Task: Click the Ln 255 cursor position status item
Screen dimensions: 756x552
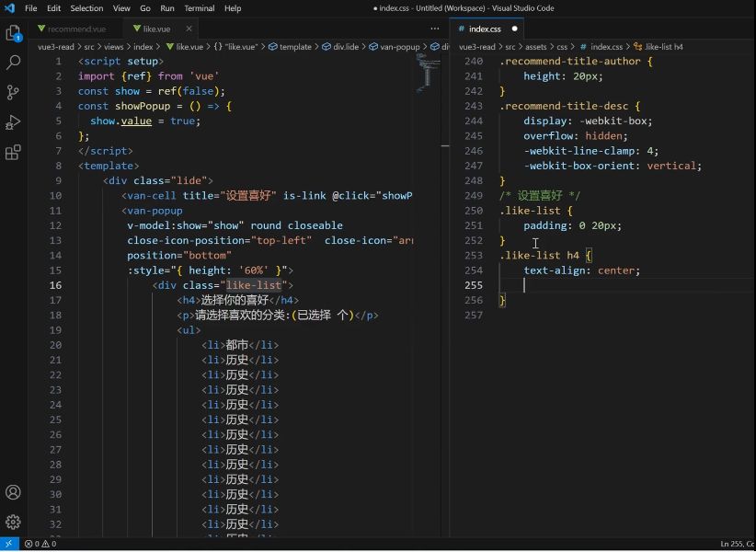Action: coord(737,544)
